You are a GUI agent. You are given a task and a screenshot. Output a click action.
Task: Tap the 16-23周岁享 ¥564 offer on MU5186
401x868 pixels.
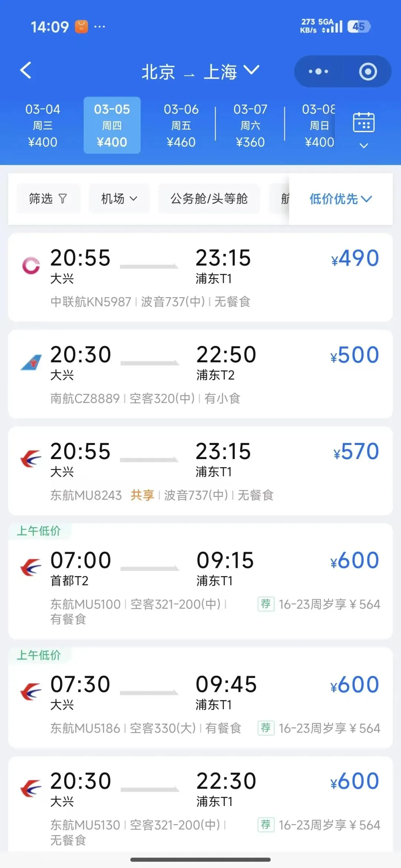click(x=329, y=728)
